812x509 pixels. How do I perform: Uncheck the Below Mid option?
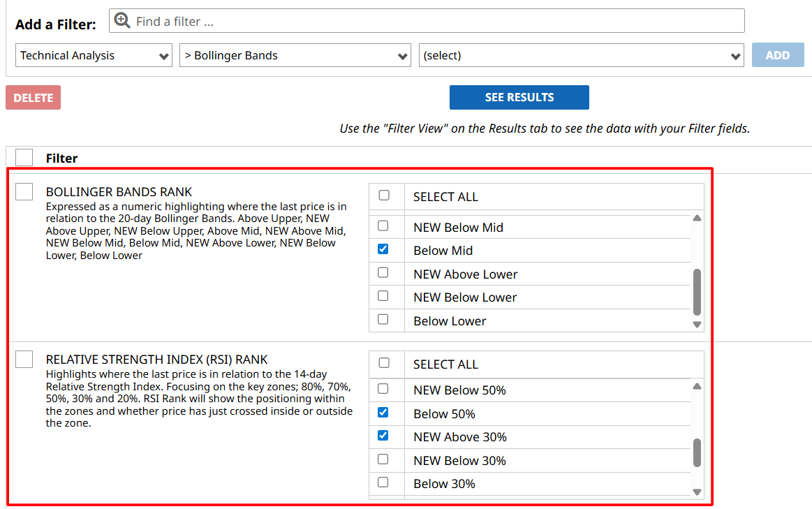pyautogui.click(x=383, y=249)
